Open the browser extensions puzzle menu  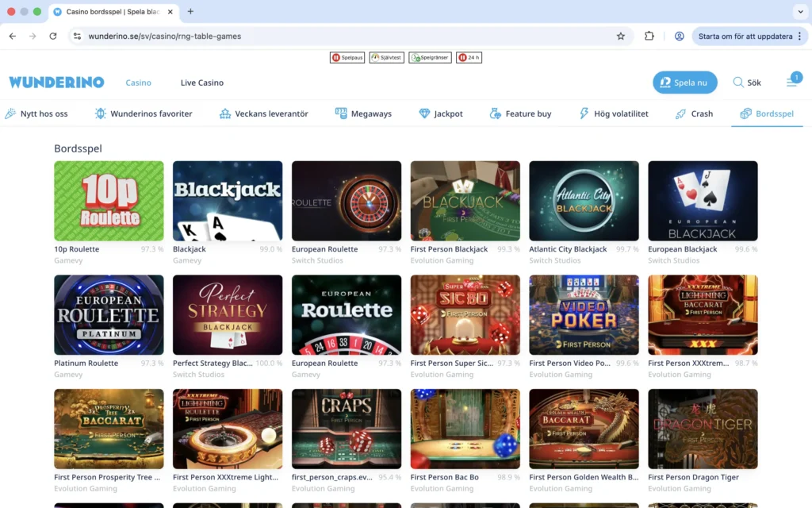649,36
